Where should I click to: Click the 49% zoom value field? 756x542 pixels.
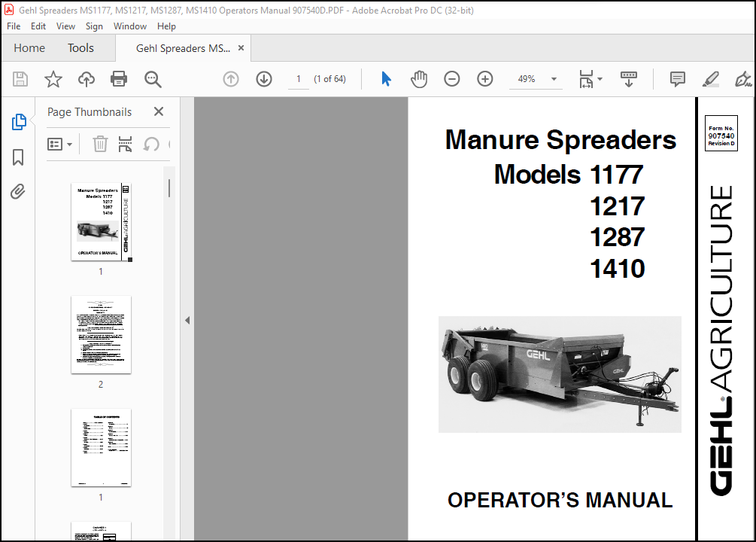(527, 79)
